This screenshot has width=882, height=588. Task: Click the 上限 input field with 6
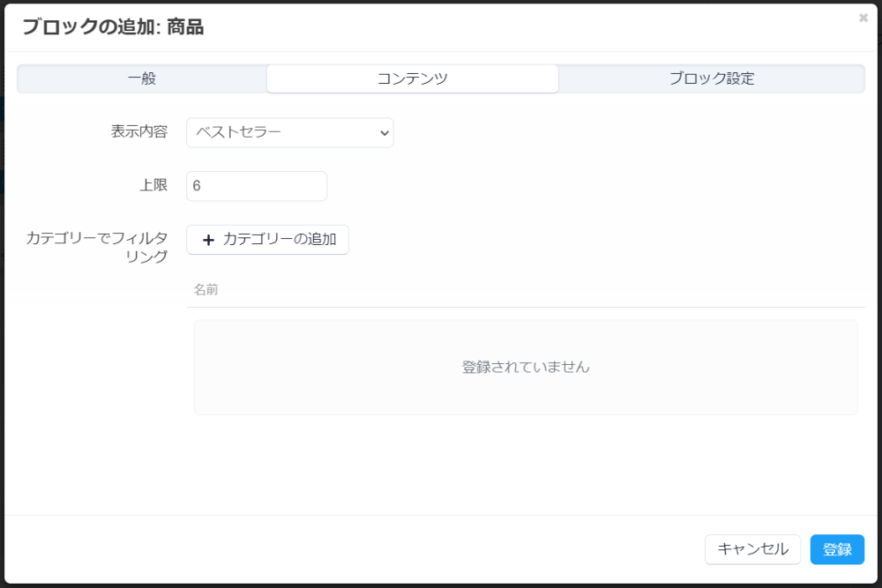tap(257, 186)
